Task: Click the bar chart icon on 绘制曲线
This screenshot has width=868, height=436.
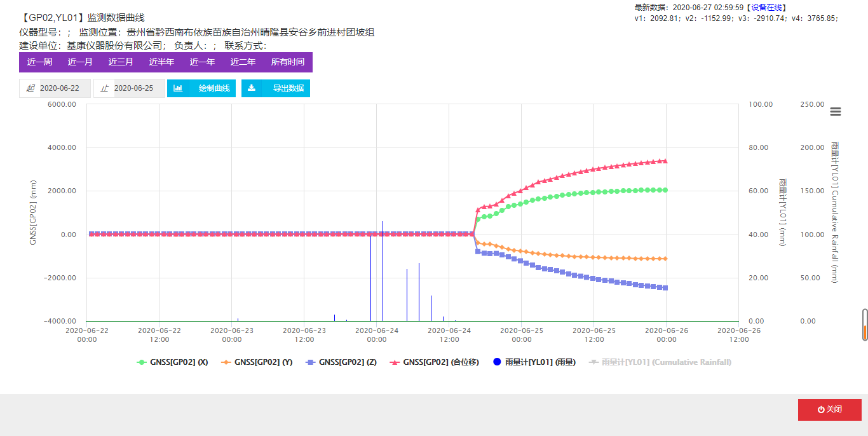Action: pyautogui.click(x=178, y=88)
